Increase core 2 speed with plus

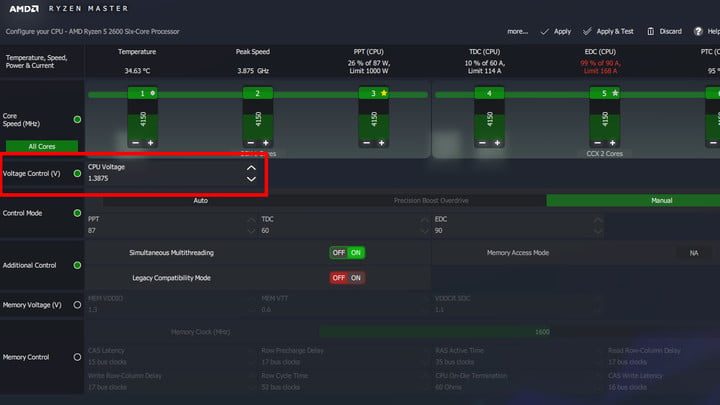(266, 143)
